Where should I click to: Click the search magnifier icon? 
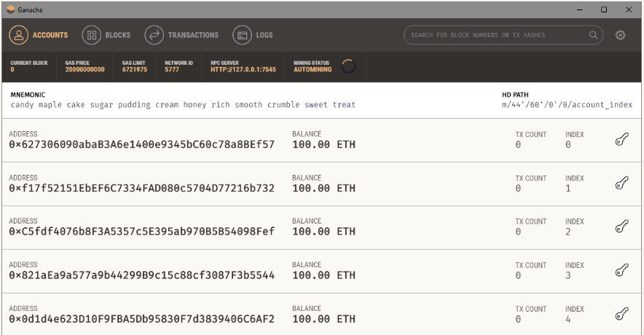(x=594, y=35)
